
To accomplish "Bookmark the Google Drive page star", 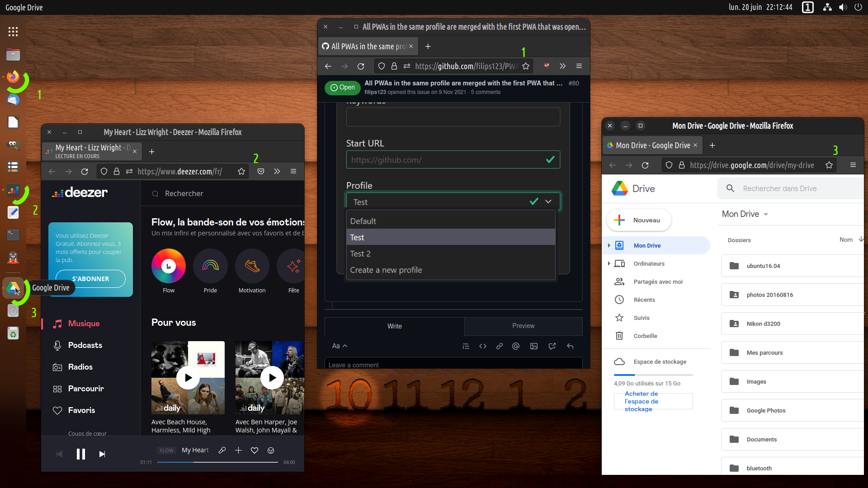I will tap(829, 165).
